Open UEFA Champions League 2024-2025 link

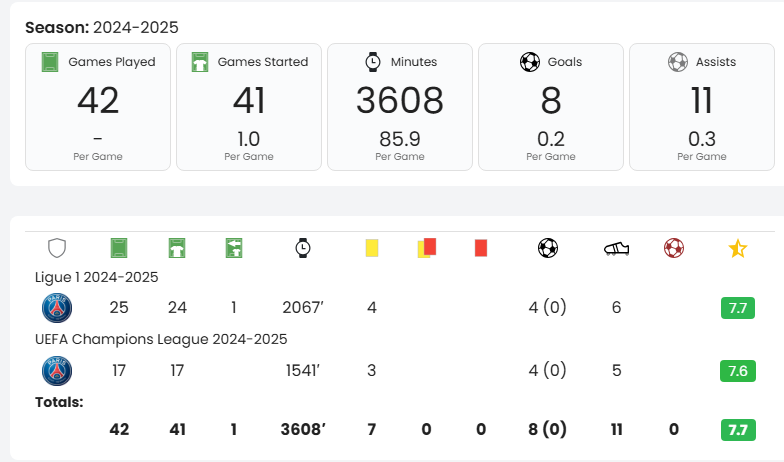click(161, 339)
